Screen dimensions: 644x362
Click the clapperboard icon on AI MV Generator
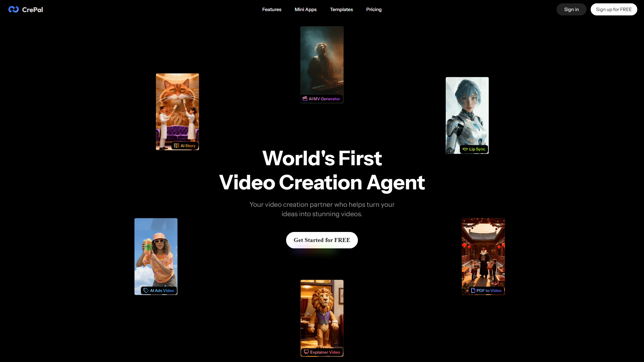point(305,99)
